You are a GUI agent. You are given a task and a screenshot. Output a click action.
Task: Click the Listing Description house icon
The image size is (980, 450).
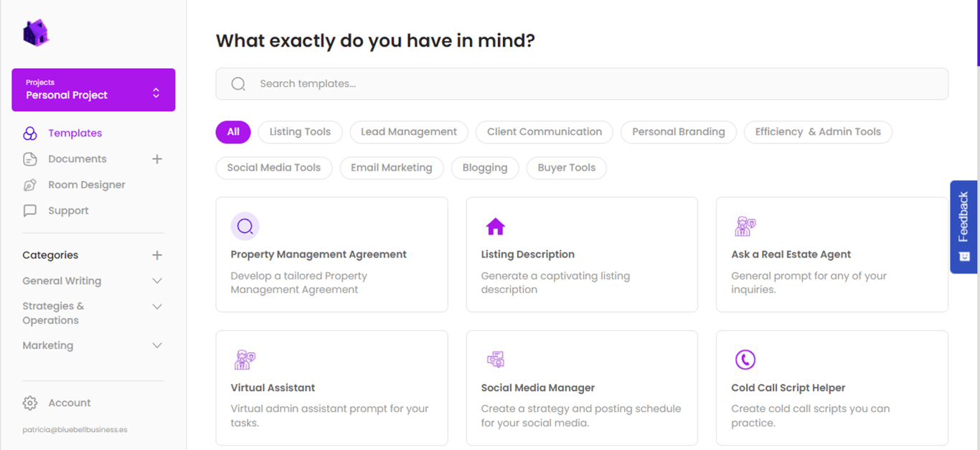[495, 227]
